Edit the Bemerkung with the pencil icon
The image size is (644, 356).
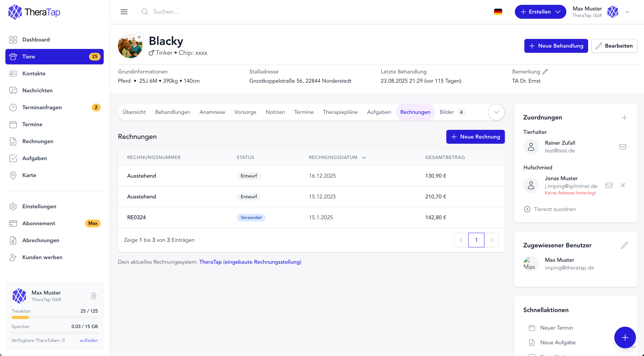pos(545,71)
